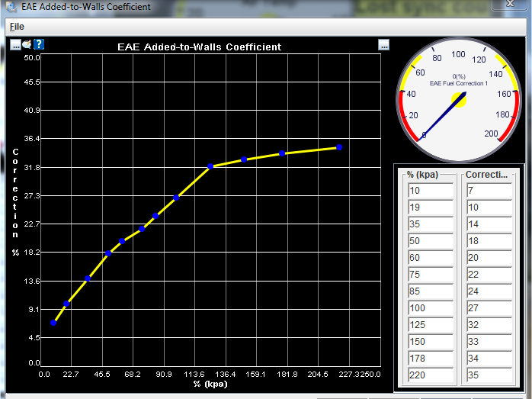Click the Correction field with value 32
The width and height of the screenshot is (532, 399).
tap(489, 325)
